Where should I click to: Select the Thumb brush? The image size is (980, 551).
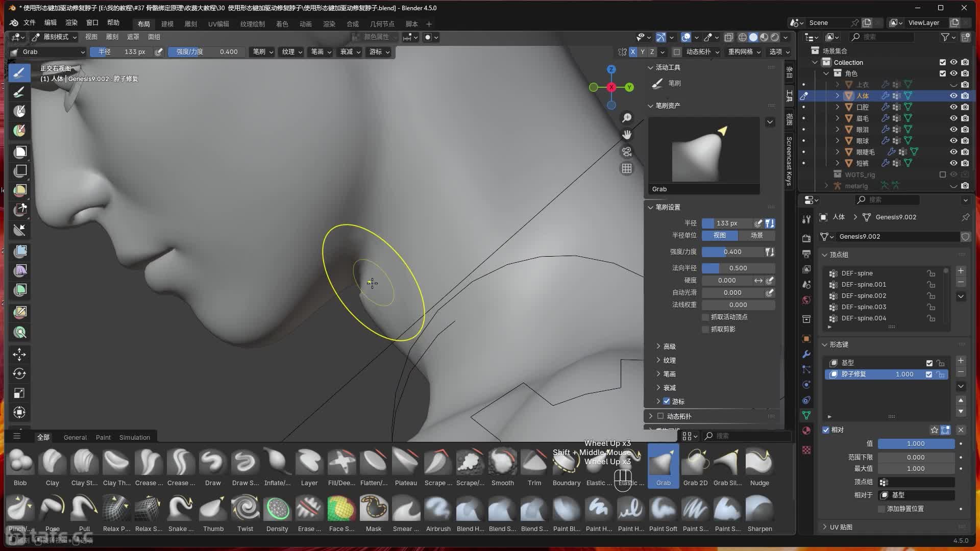pyautogui.click(x=213, y=513)
